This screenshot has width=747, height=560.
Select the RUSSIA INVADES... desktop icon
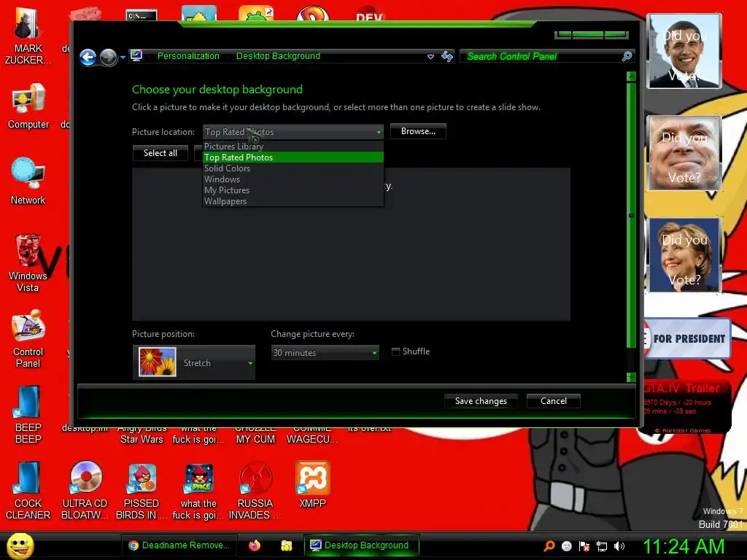click(x=255, y=491)
